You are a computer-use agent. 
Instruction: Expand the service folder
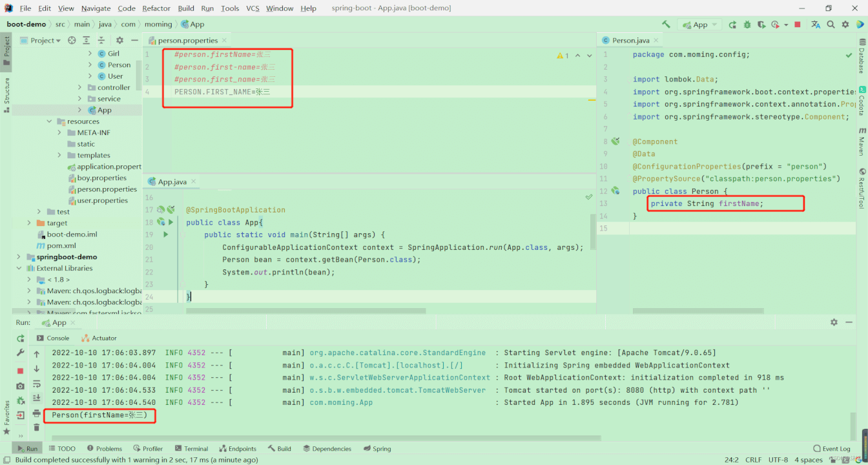point(80,99)
